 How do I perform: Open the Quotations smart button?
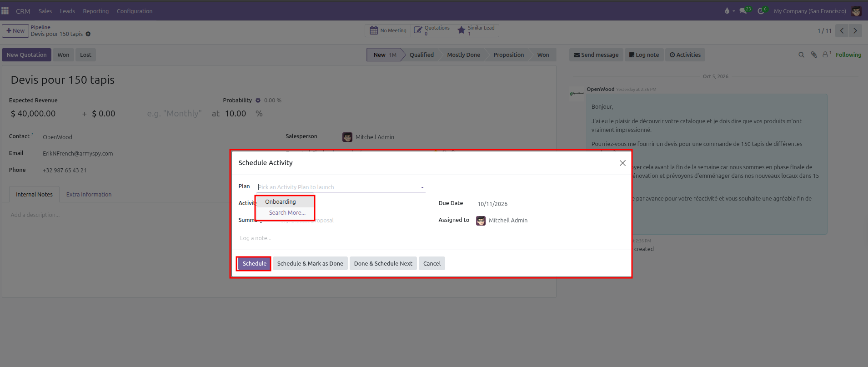tap(432, 30)
